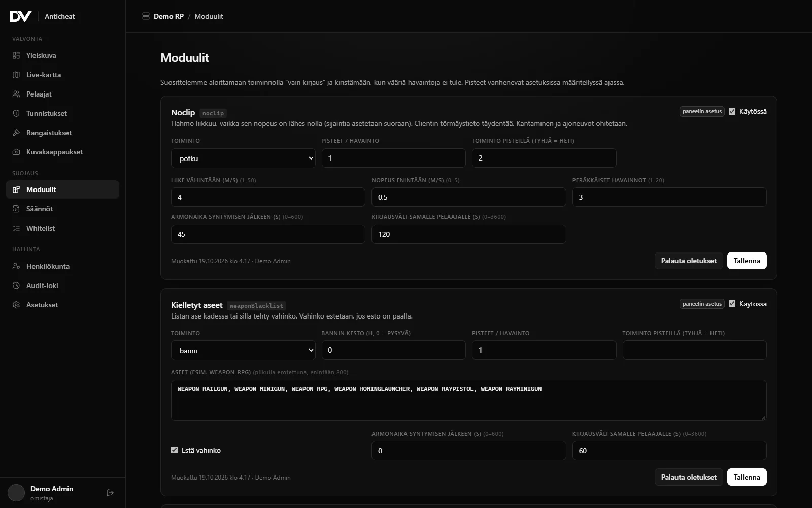The width and height of the screenshot is (812, 508).
Task: Click the Nopeus enintään field showing 0,5
Action: (x=468, y=197)
